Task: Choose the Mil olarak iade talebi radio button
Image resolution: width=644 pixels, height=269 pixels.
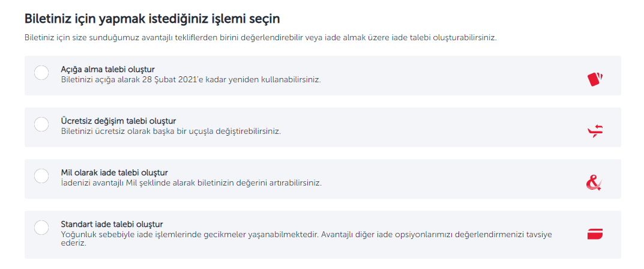Action: coord(41,176)
